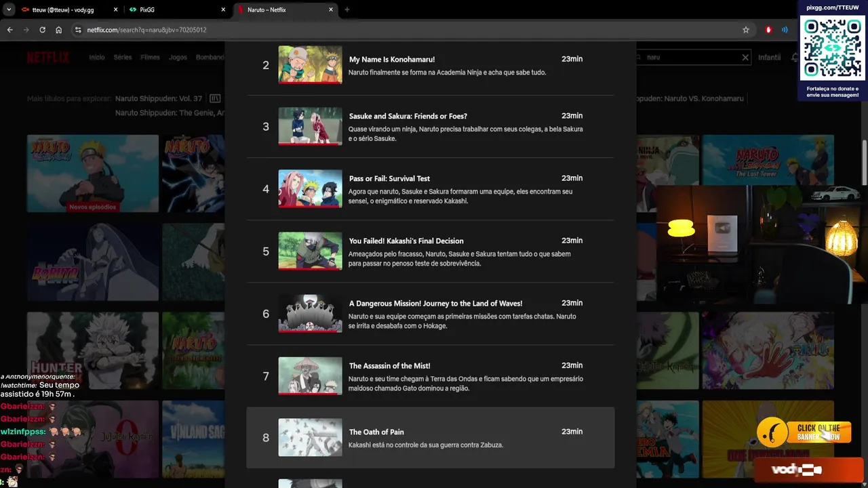The width and height of the screenshot is (868, 488).
Task: Click the Naruto Shippuden: Vol. 37 link
Action: (159, 98)
